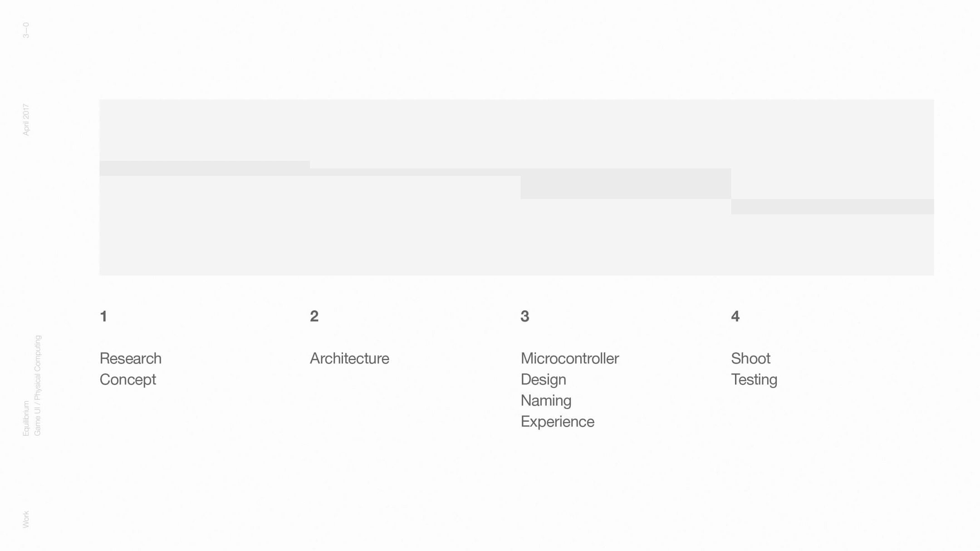Image resolution: width=980 pixels, height=551 pixels.
Task: Click the bold phase number 3
Action: pos(525,316)
